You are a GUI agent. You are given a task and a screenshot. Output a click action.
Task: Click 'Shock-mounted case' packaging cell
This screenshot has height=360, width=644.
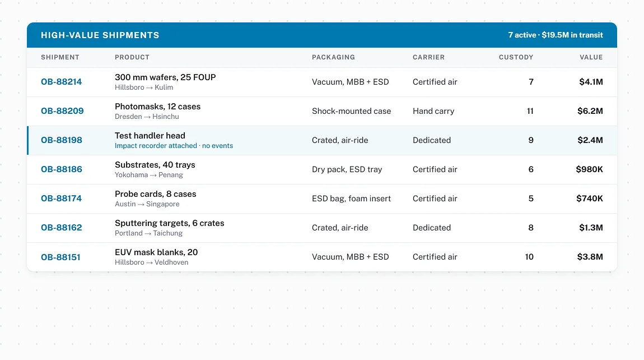(351, 111)
